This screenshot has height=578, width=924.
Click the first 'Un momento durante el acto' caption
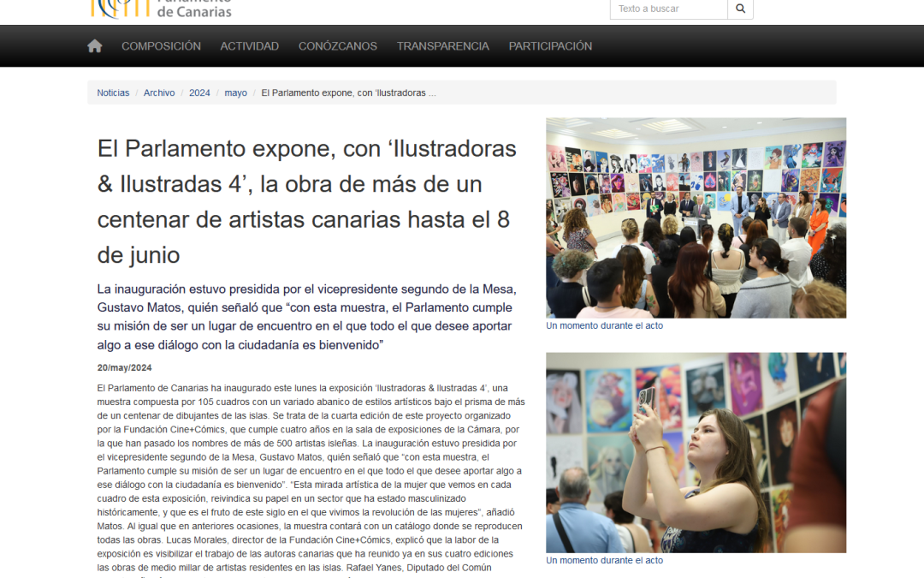(x=604, y=325)
